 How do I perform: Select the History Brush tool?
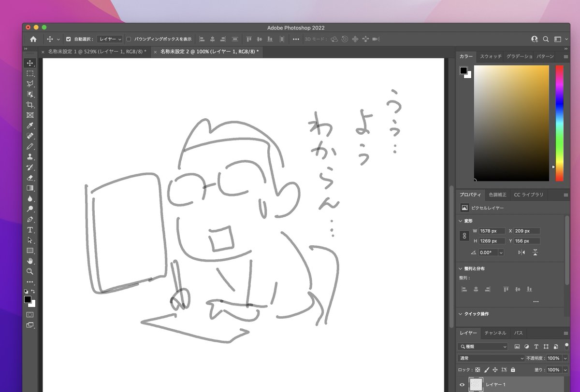coord(30,167)
